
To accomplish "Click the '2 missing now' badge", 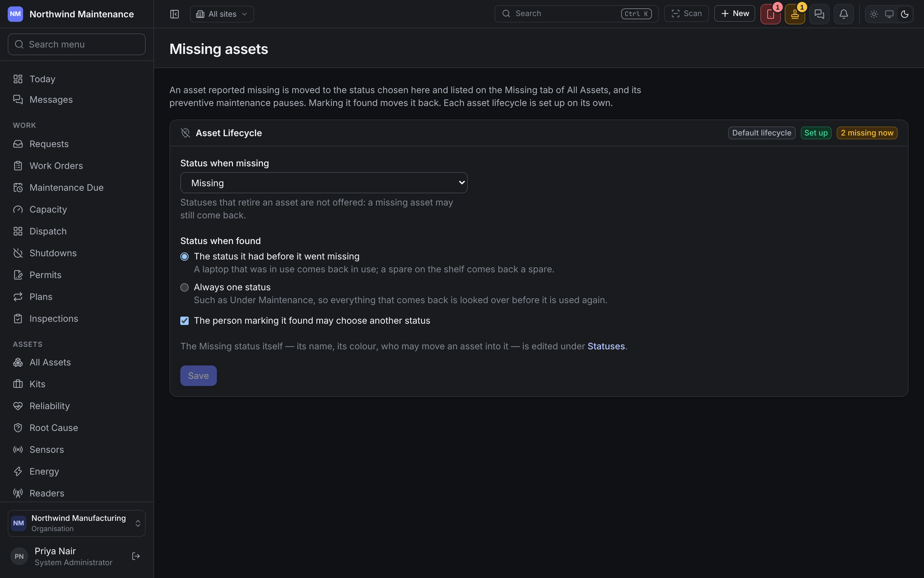I will pos(867,133).
